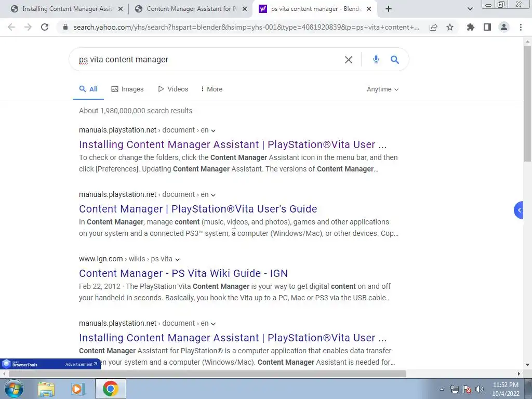Expand www.ign.com result arrow
Viewport: 532px width, 399px height.
(177, 260)
